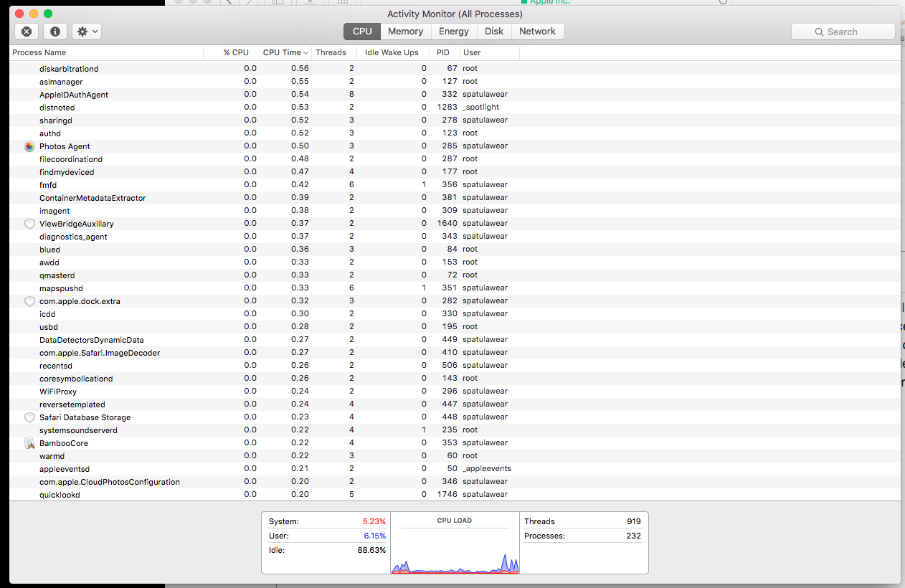Click the BambooCore app icon
This screenshot has width=905, height=588.
(x=29, y=443)
